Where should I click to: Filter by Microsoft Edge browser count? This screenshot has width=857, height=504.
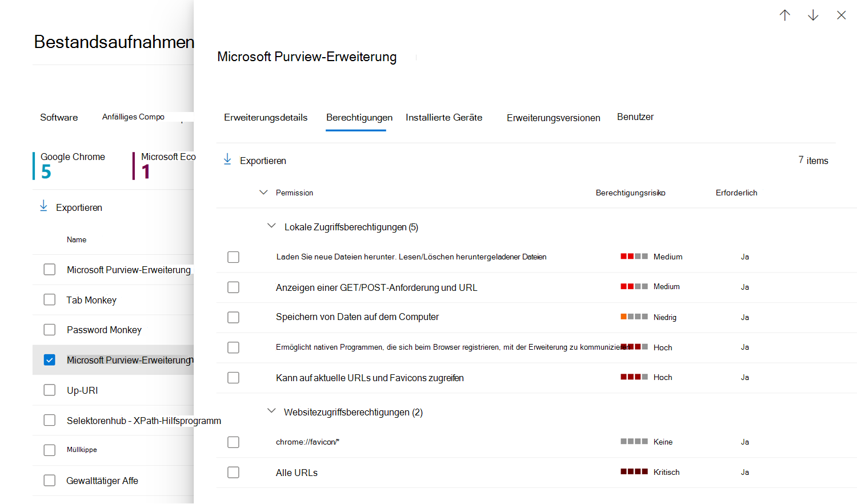[165, 166]
